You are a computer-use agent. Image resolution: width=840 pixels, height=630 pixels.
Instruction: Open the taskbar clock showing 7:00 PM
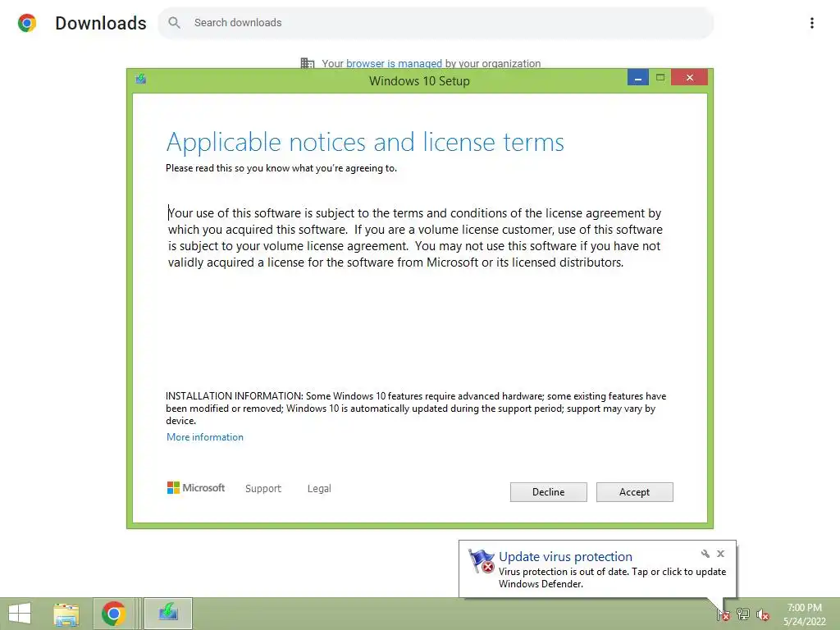tap(805, 614)
